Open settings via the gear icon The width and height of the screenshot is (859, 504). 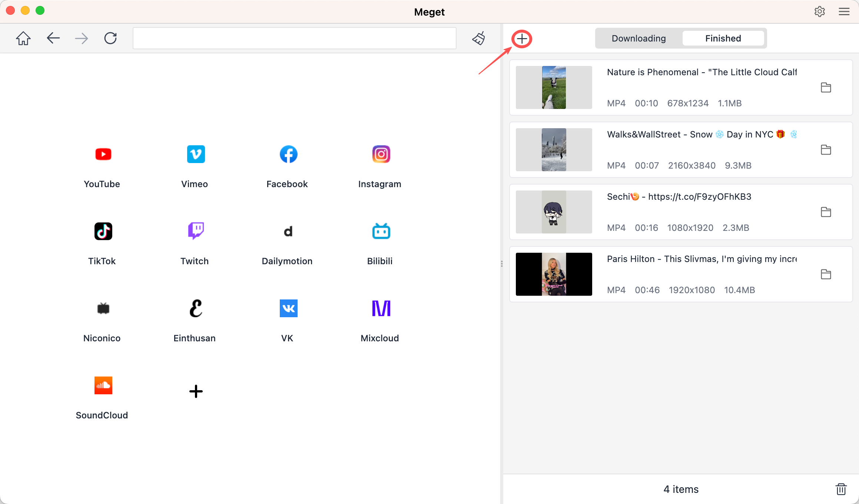point(820,11)
